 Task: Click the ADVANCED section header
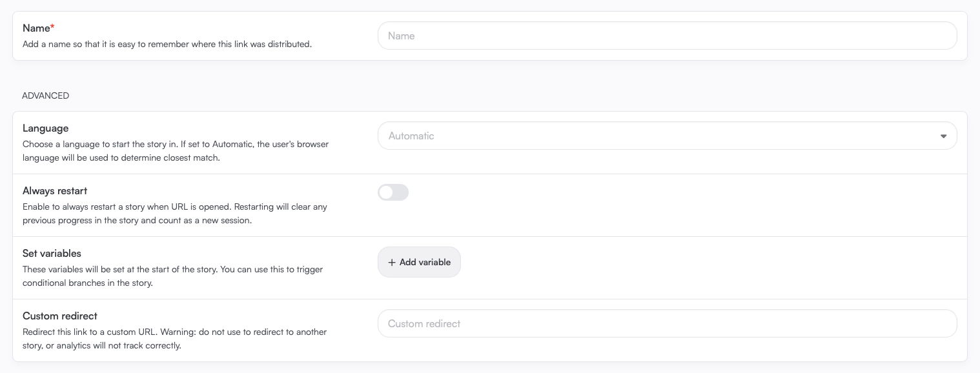pyautogui.click(x=45, y=96)
